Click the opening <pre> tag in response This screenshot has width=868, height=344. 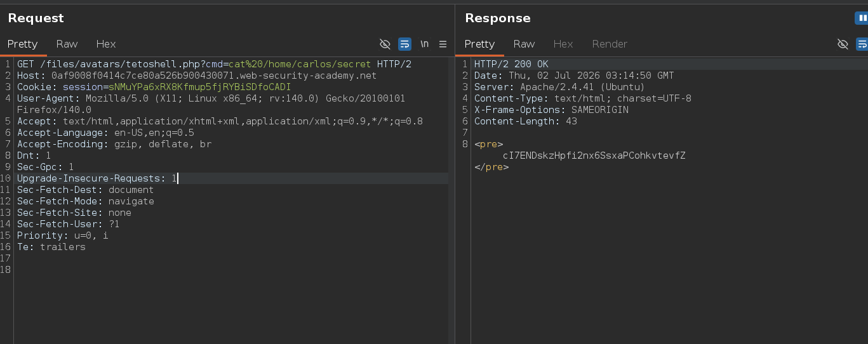488,144
